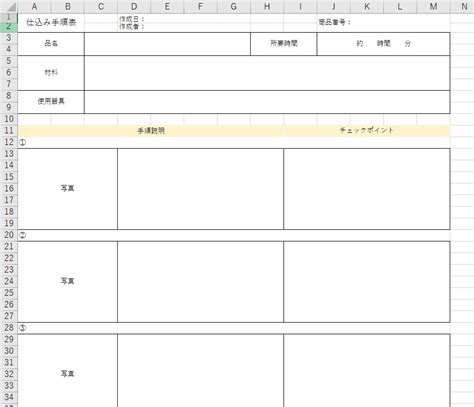Select column B header
Image resolution: width=474 pixels, height=407 pixels.
[x=68, y=7]
